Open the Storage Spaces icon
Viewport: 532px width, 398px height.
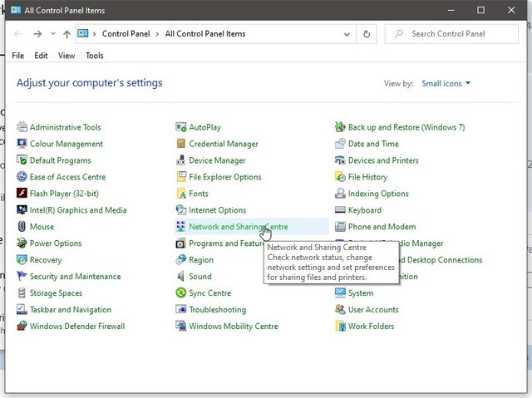tap(22, 293)
